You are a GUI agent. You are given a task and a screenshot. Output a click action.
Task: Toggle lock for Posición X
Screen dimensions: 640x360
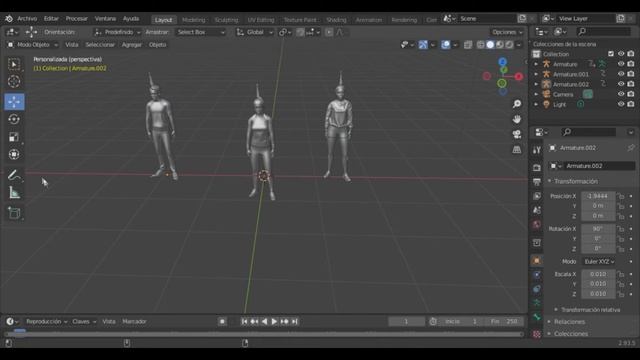tap(621, 196)
